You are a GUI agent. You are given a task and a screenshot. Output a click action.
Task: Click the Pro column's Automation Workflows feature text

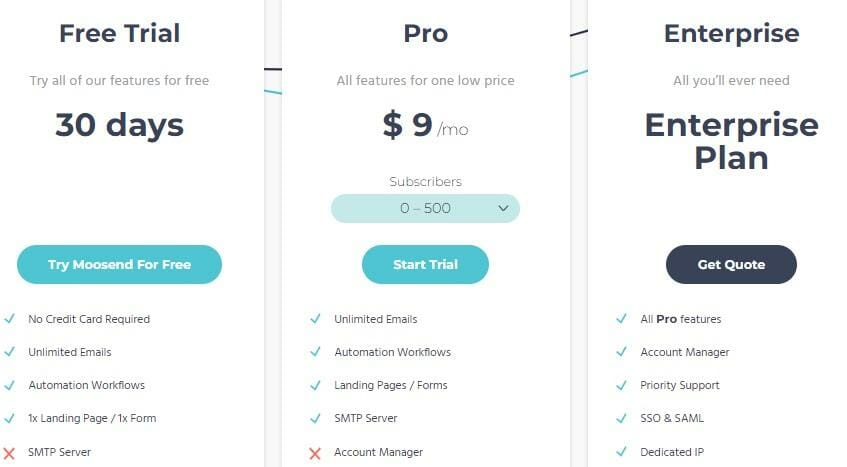(x=392, y=352)
